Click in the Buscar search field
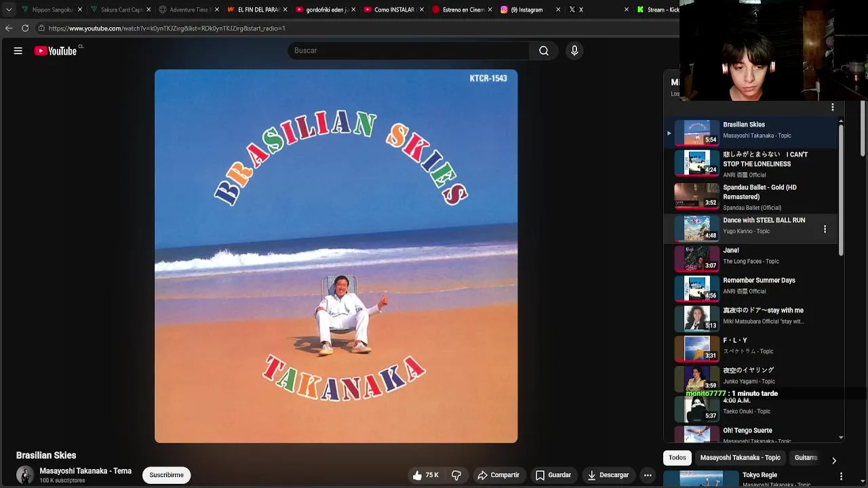 (408, 51)
